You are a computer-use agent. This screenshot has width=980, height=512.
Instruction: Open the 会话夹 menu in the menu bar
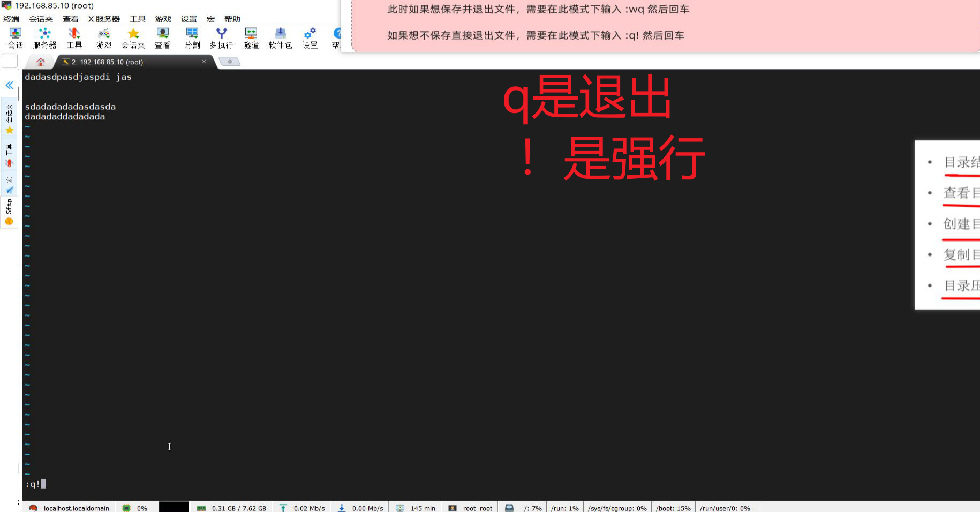(41, 19)
